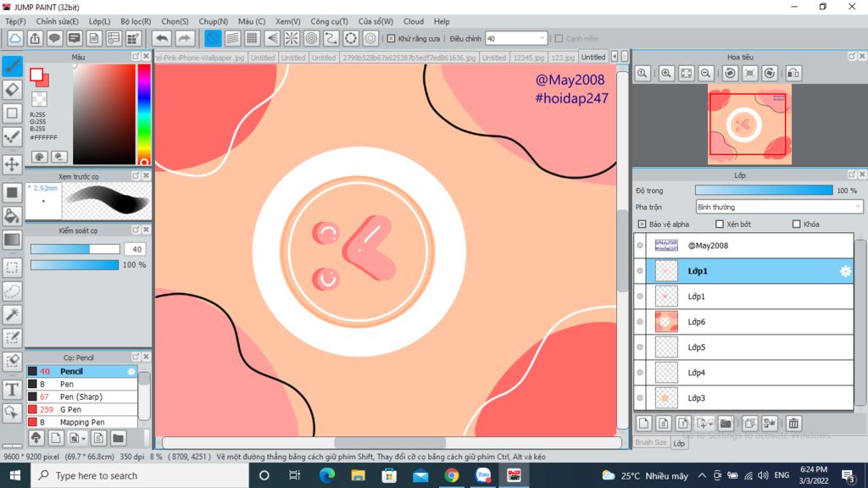Enable the radial snap guide

pos(292,38)
